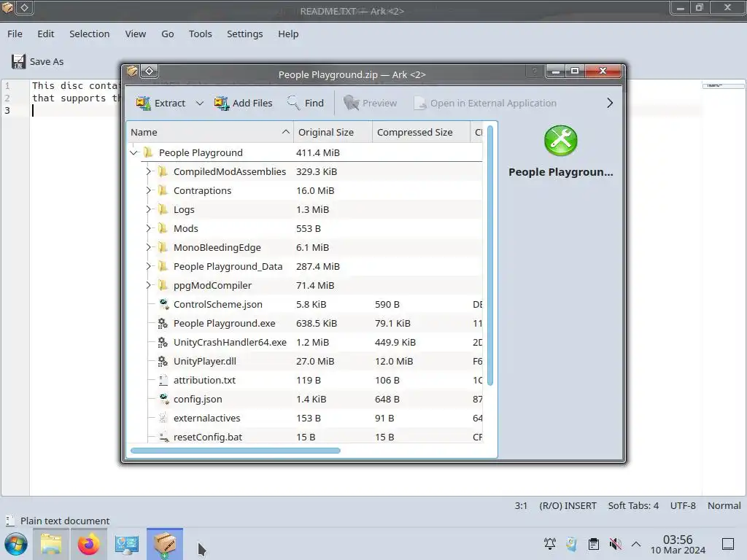Click the Preview toolbar button
The height and width of the screenshot is (560, 747).
click(x=370, y=103)
